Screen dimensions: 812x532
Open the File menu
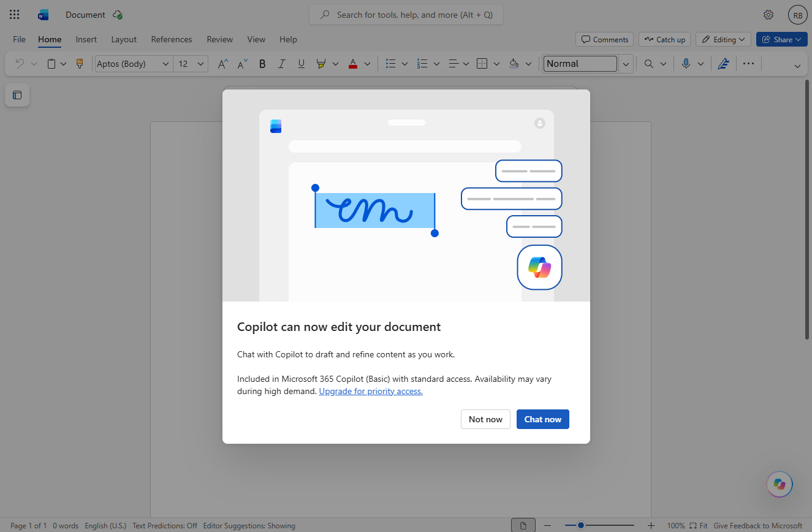pyautogui.click(x=20, y=39)
